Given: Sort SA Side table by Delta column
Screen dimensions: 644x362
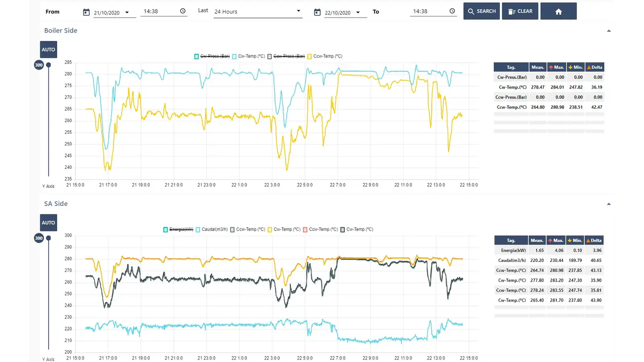Looking at the screenshot, I should click(x=594, y=241).
